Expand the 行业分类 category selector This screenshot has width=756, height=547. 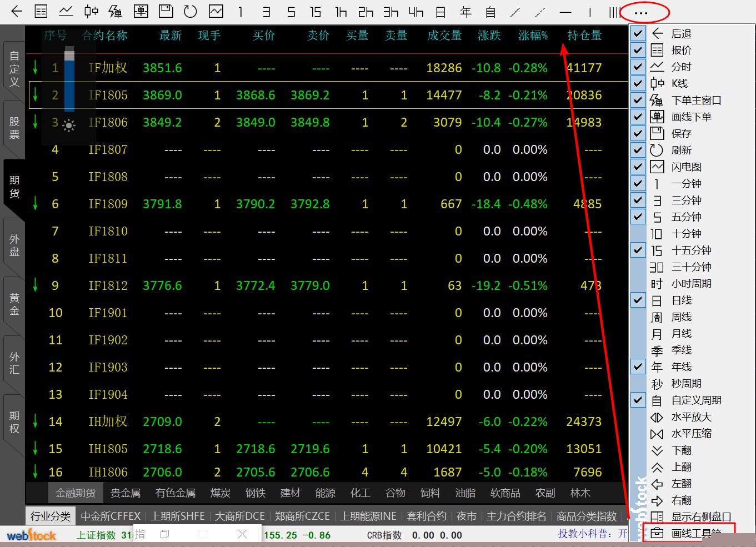coord(51,516)
